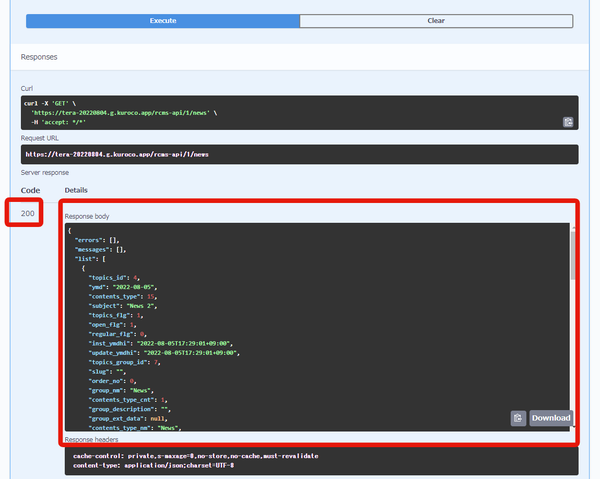The height and width of the screenshot is (479, 600).
Task: Click the Clear button
Action: [436, 21]
